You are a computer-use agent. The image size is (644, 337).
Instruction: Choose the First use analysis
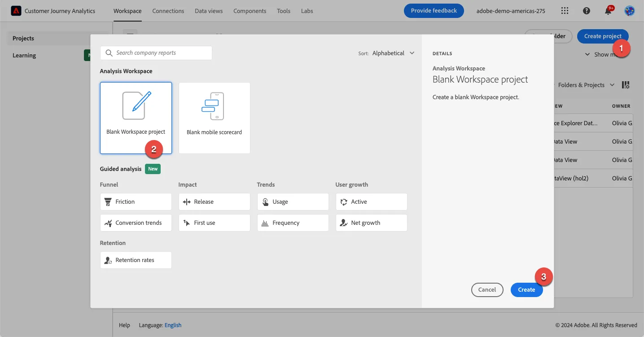215,223
